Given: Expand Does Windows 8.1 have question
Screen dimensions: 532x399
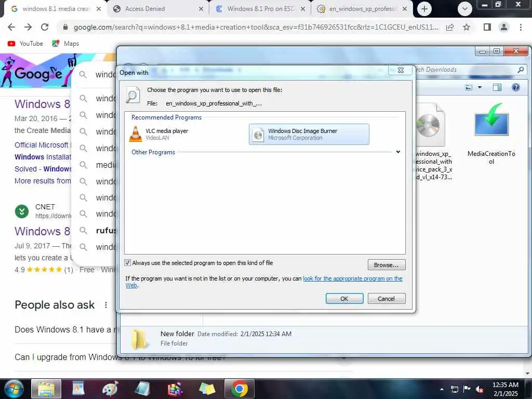Looking at the screenshot, I should [65, 329].
